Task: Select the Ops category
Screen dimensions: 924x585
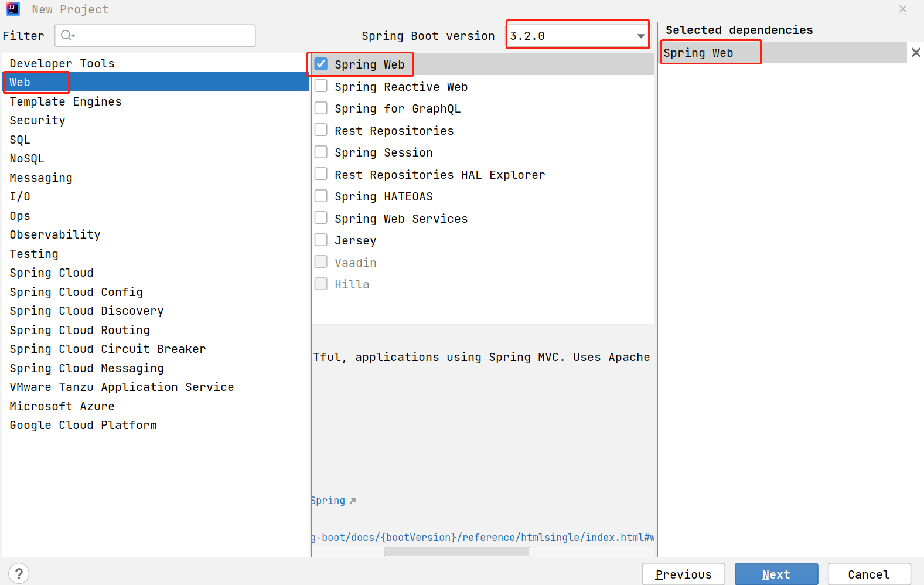Action: click(155, 216)
